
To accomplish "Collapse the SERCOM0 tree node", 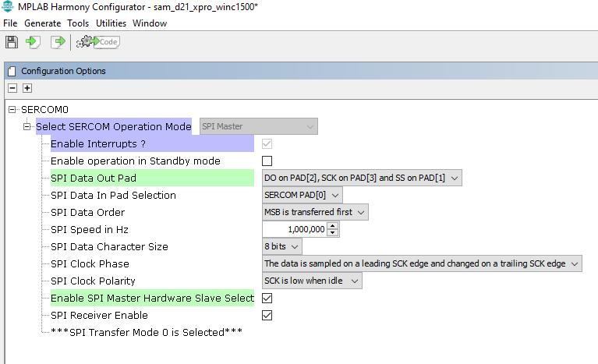I will [12, 110].
